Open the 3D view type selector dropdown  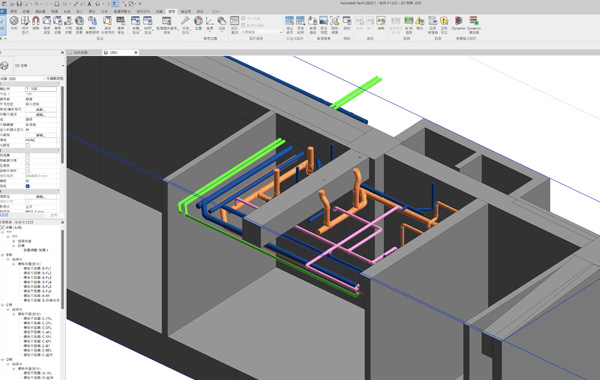click(x=33, y=66)
